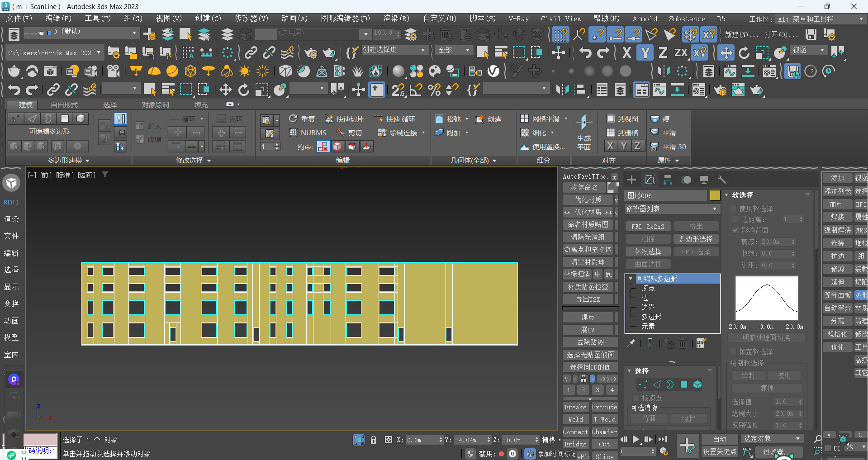868x460 pixels.
Task: Open the 修改器(M) menu
Action: [x=251, y=19]
